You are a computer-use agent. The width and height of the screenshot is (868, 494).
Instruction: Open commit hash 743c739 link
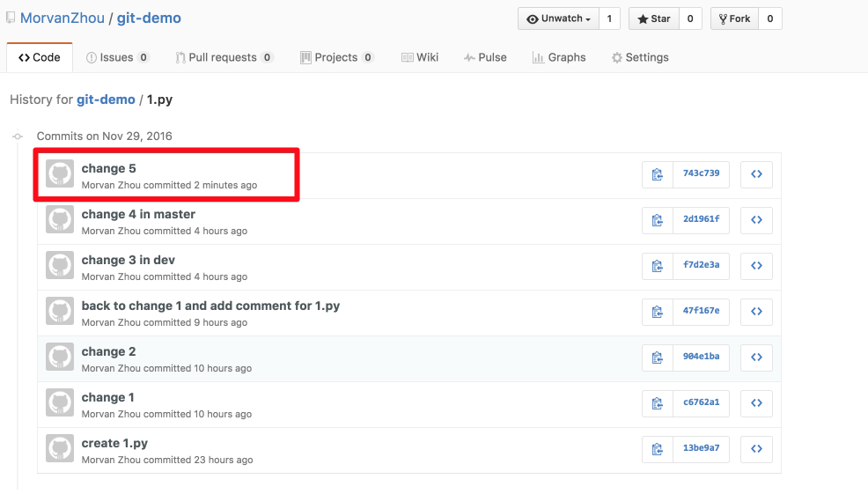[701, 173]
